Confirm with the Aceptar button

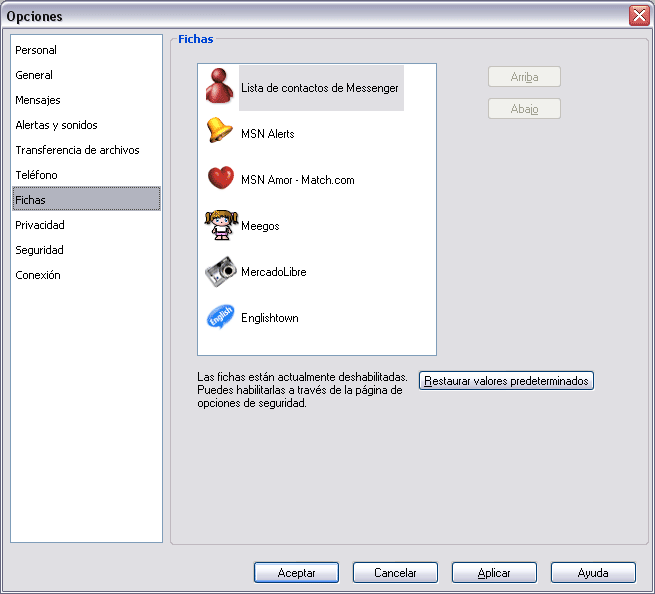pyautogui.click(x=296, y=573)
